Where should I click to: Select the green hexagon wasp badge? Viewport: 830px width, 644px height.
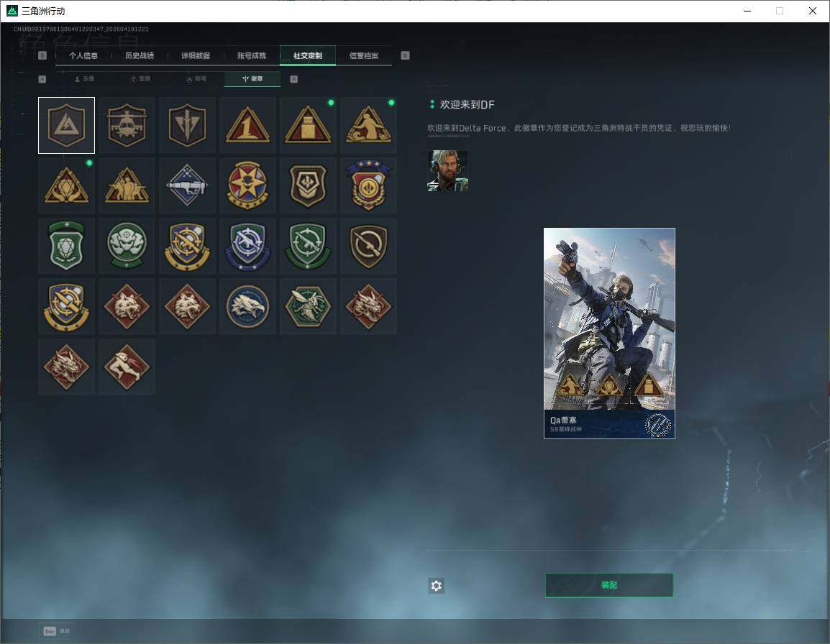click(308, 306)
